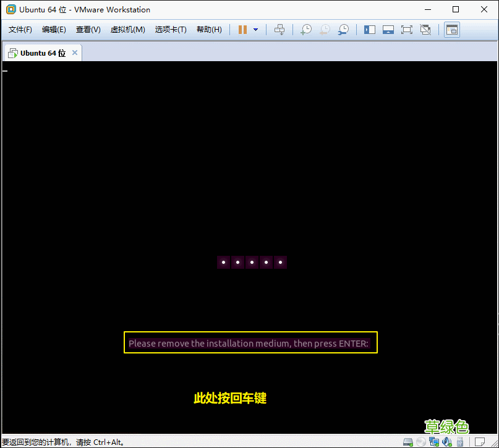
Task: Toggle the thumbnail bar view
Action: click(388, 30)
